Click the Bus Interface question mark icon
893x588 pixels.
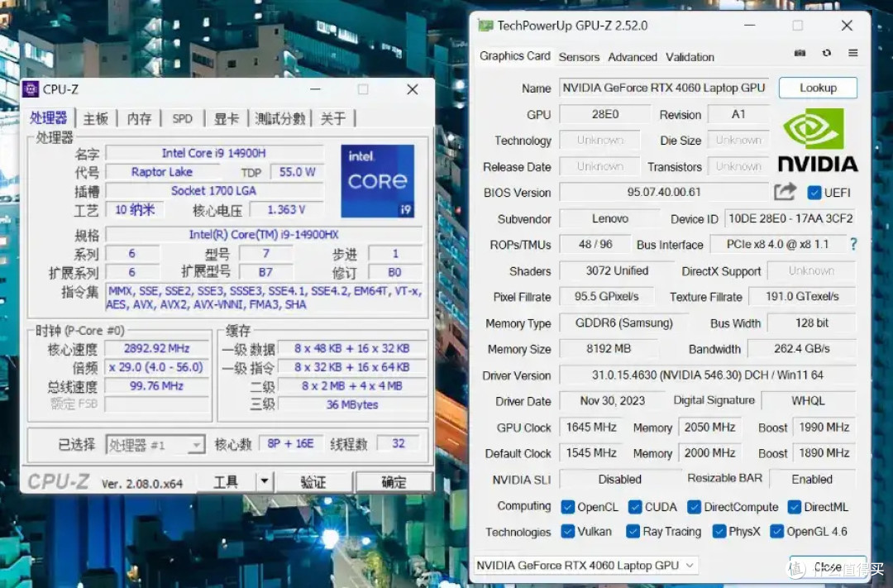point(853,245)
